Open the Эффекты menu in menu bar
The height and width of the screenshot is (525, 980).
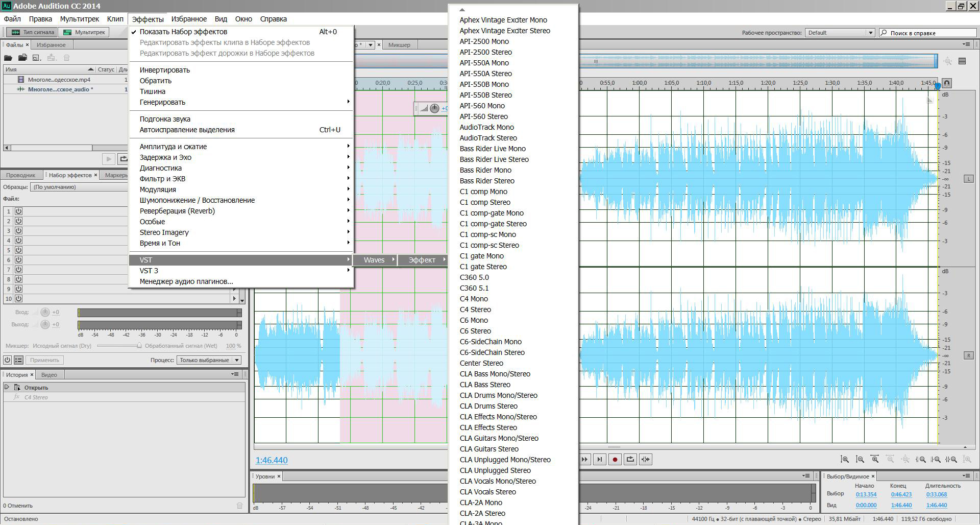148,19
